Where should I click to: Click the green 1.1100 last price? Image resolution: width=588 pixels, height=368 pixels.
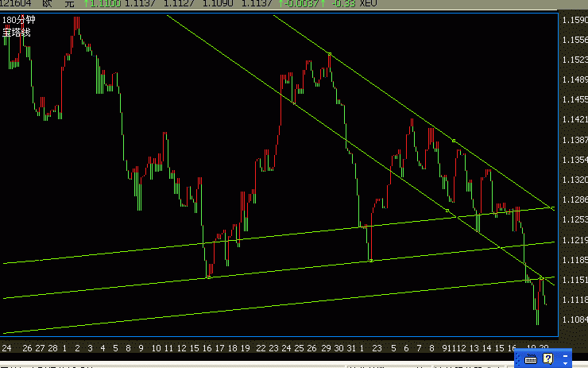pos(106,4)
